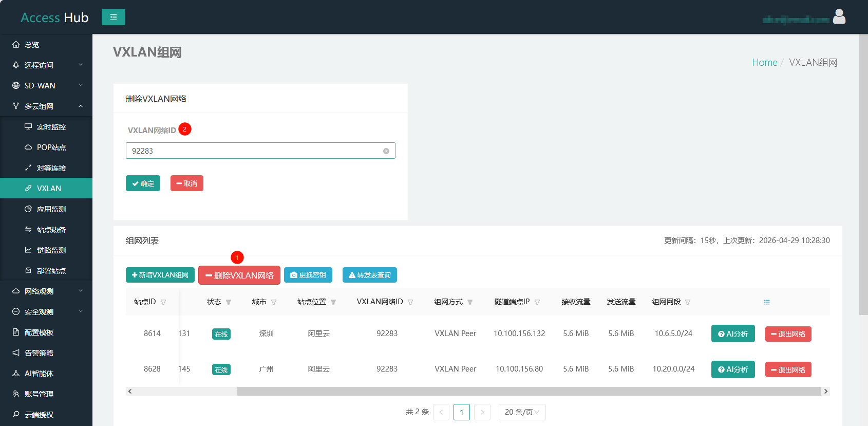Click the horizontal scrollbar left arrow
Viewport: 868px width, 426px height.
(x=130, y=392)
